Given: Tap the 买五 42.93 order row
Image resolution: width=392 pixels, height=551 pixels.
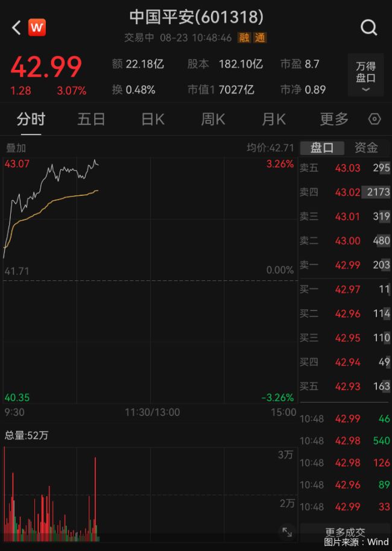Looking at the screenshot, I should 345,386.
